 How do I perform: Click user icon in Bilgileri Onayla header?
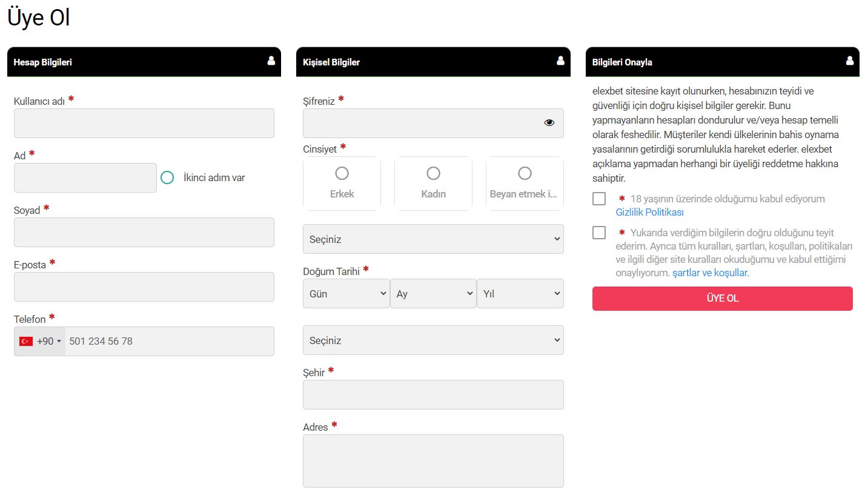point(850,61)
